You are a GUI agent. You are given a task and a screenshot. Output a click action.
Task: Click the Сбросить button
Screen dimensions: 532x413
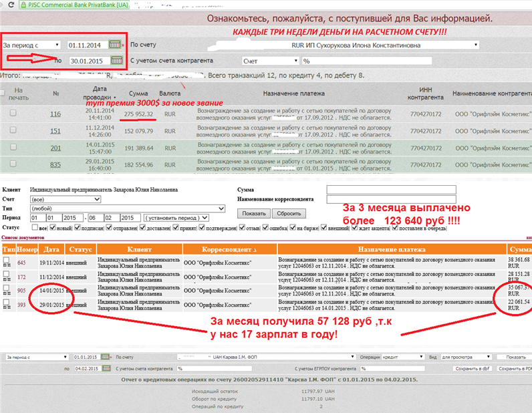tap(289, 213)
